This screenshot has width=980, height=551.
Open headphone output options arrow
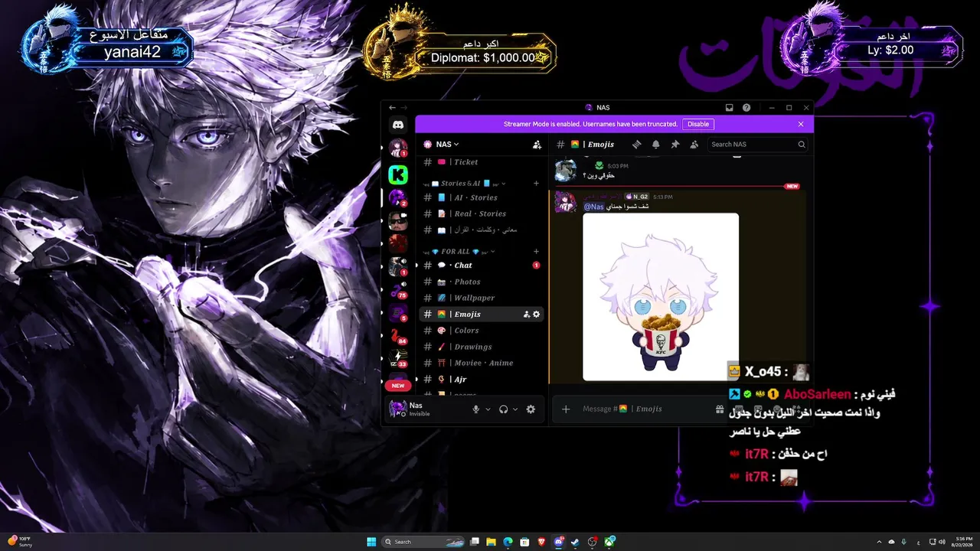(515, 409)
